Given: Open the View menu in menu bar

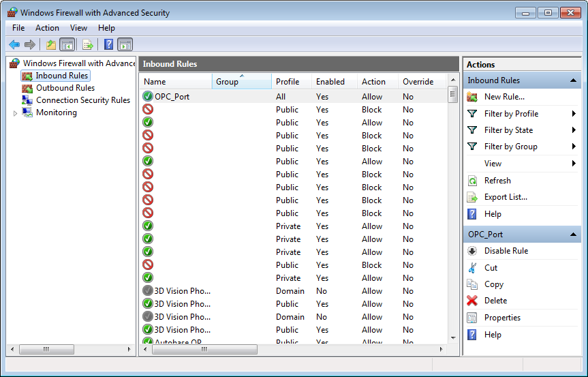Looking at the screenshot, I should coord(78,28).
